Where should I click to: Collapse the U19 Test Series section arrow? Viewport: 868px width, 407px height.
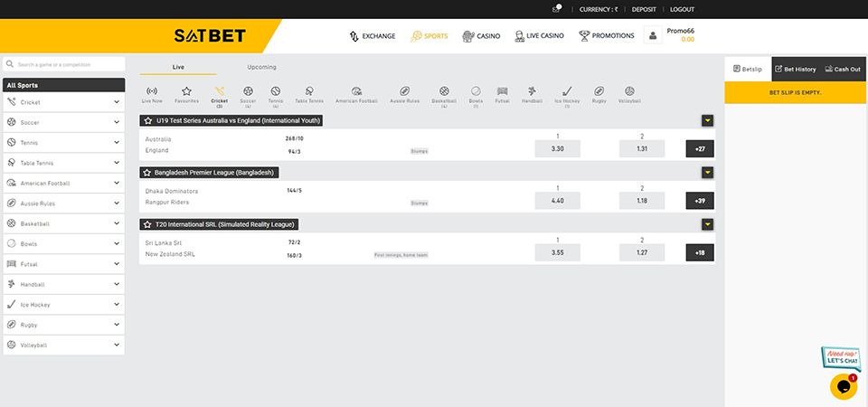(707, 120)
